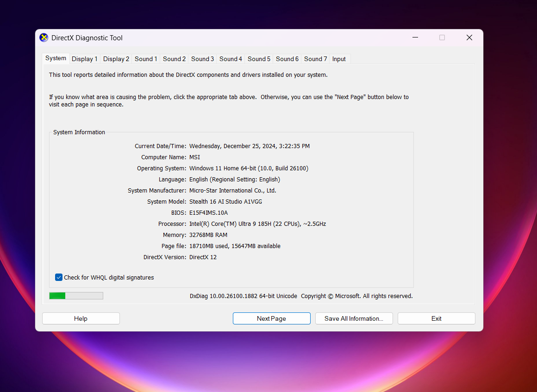This screenshot has width=537, height=392.
Task: Open the Input tab
Action: pyautogui.click(x=339, y=59)
